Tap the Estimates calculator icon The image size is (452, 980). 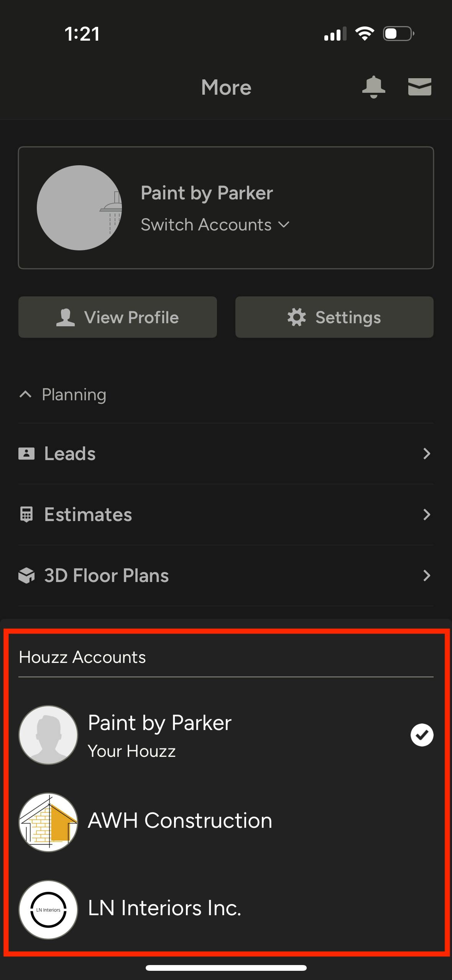click(26, 515)
